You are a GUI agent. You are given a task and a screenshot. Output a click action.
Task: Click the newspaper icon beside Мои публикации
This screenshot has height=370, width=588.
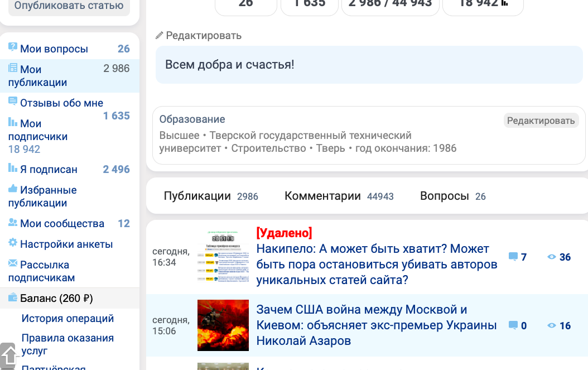[x=13, y=69]
